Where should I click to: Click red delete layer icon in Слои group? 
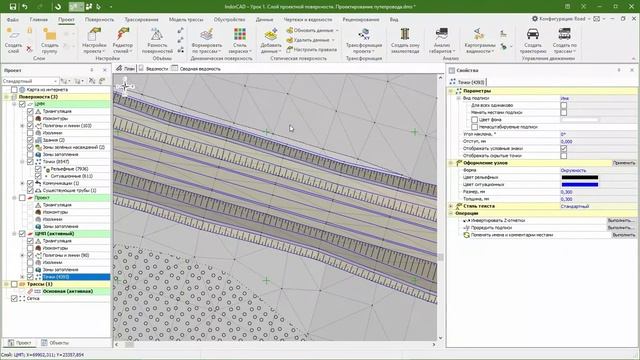tap(29, 49)
